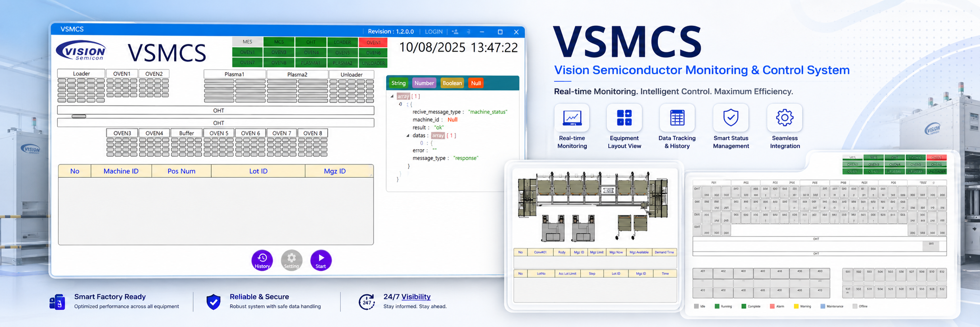Select the Equipment Layout View grid icon
The image size is (980, 327).
[x=624, y=118]
